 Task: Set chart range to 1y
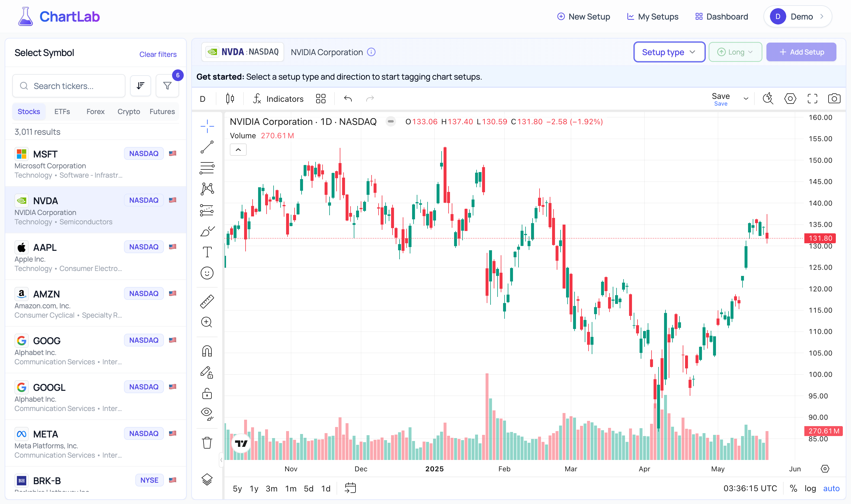(x=254, y=488)
